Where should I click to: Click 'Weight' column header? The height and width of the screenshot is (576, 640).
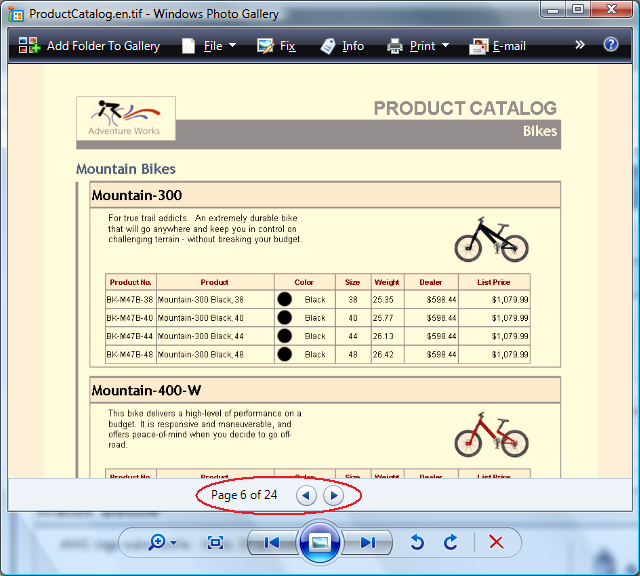[x=387, y=282]
